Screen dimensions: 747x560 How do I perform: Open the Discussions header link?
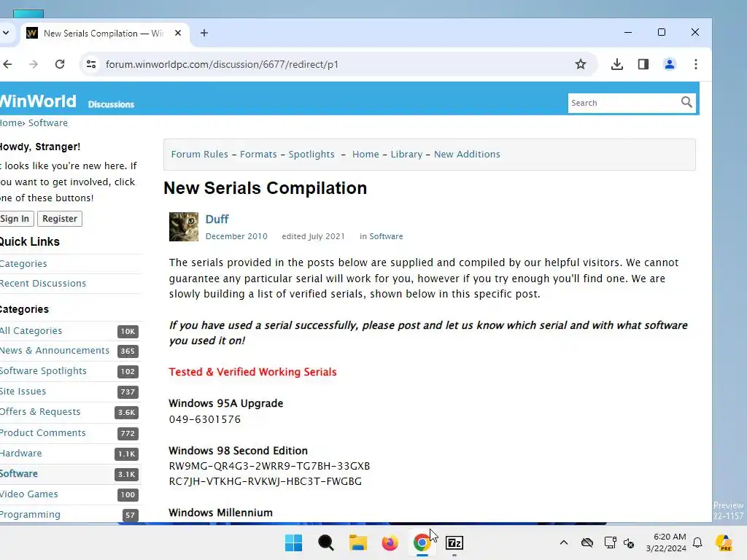(x=111, y=104)
